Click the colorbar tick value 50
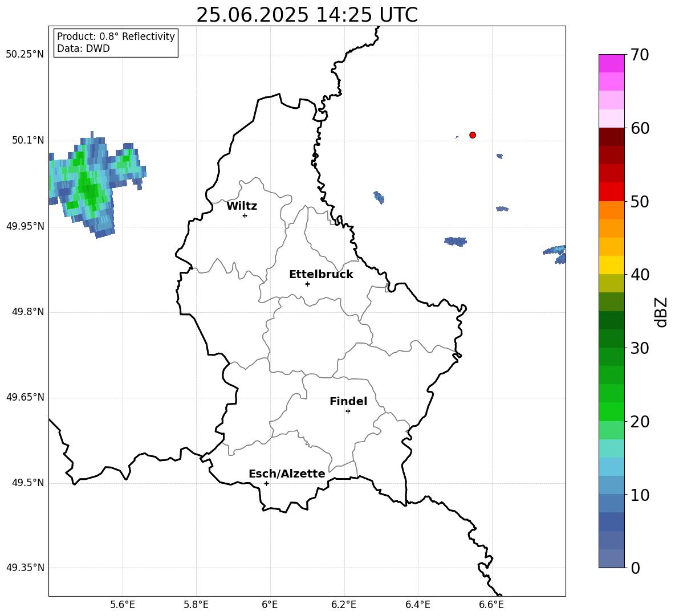Image resolution: width=675 pixels, height=616 pixels. (x=639, y=201)
